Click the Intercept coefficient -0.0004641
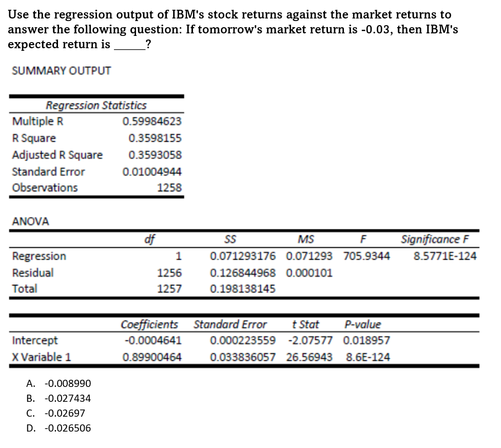The width and height of the screenshot is (501, 448). pyautogui.click(x=154, y=340)
